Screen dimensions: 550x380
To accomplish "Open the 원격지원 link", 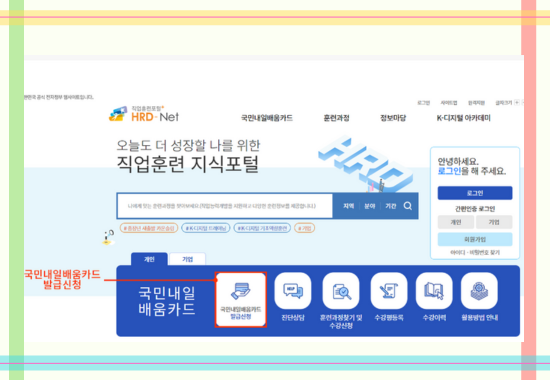I will [x=476, y=103].
